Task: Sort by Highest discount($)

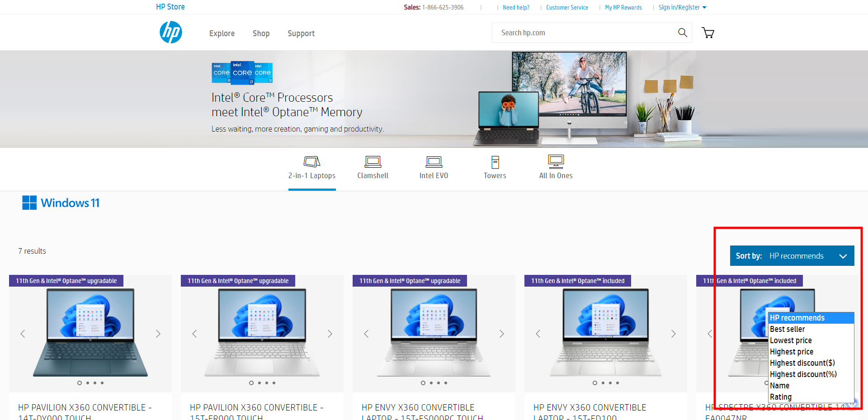Action: [811, 363]
